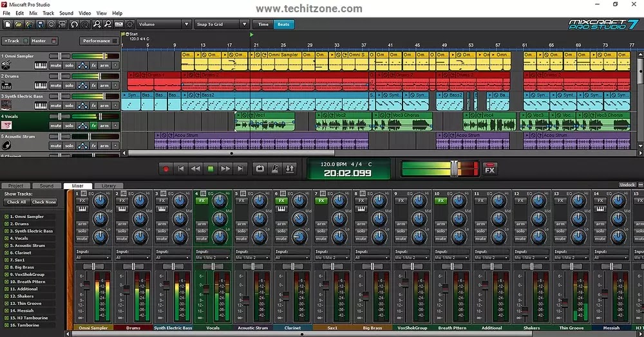Toggle the Loop mode icon
The width and height of the screenshot is (644, 337).
[x=260, y=168]
